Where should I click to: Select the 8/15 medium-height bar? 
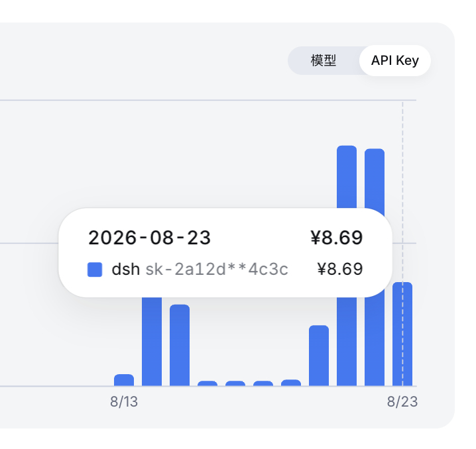click(x=180, y=345)
